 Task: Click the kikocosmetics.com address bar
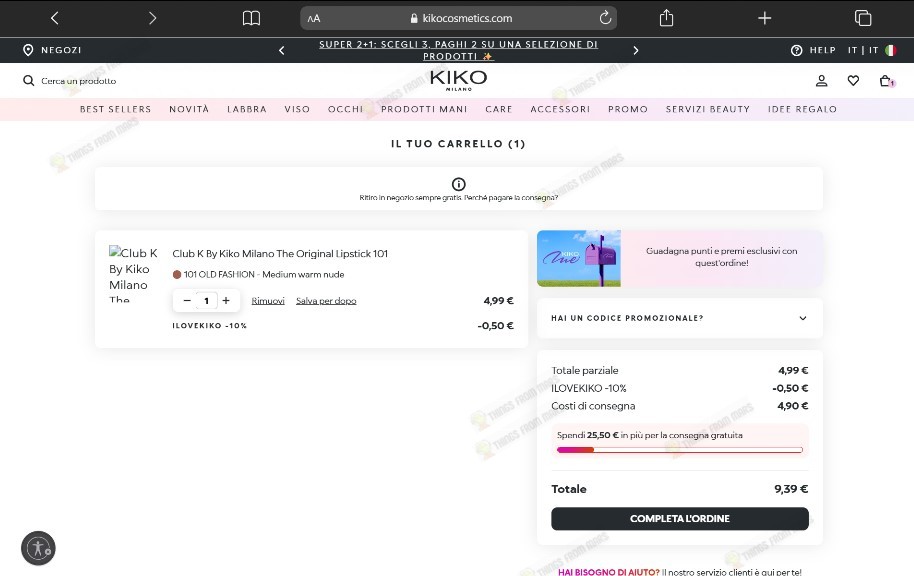[x=458, y=18]
